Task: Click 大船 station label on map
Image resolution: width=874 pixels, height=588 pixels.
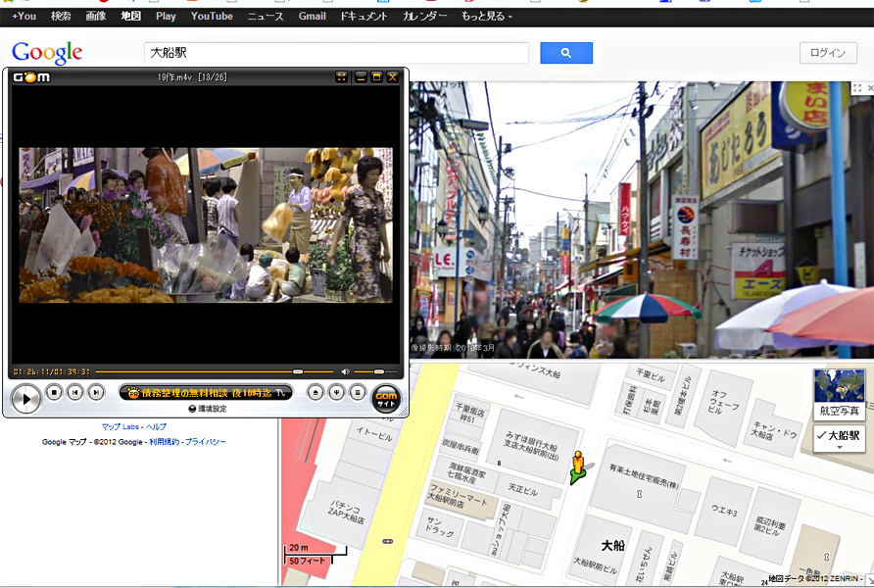Action: click(x=612, y=545)
